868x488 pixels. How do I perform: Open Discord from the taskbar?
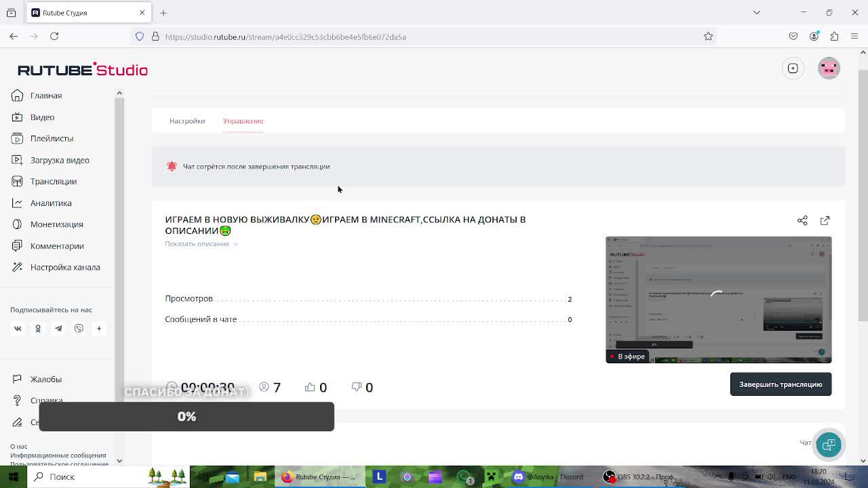tap(548, 476)
